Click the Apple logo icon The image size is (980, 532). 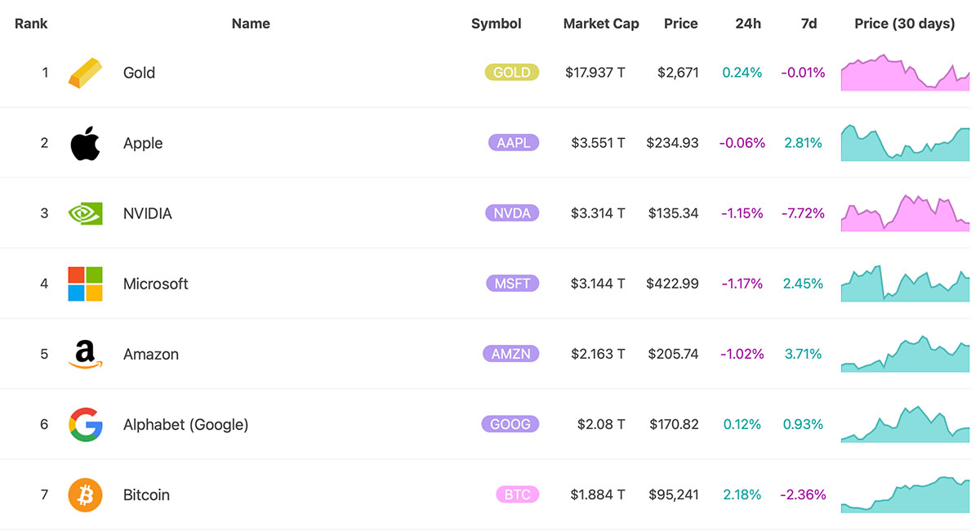[85, 143]
